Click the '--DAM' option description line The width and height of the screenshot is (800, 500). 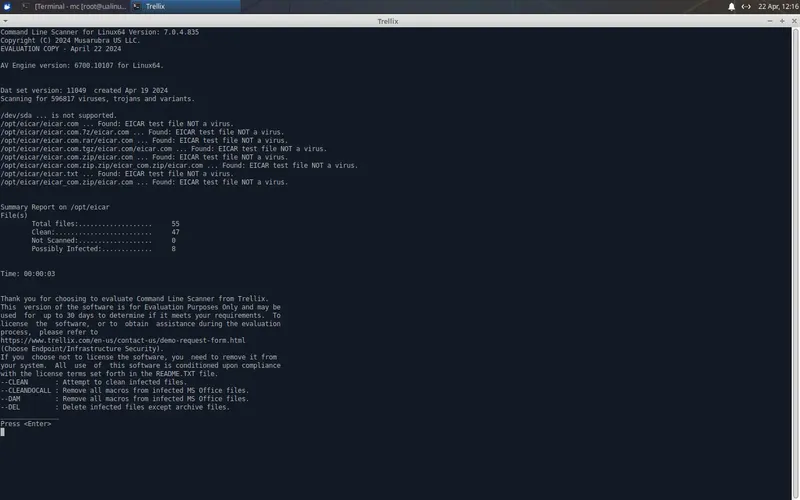[125, 399]
